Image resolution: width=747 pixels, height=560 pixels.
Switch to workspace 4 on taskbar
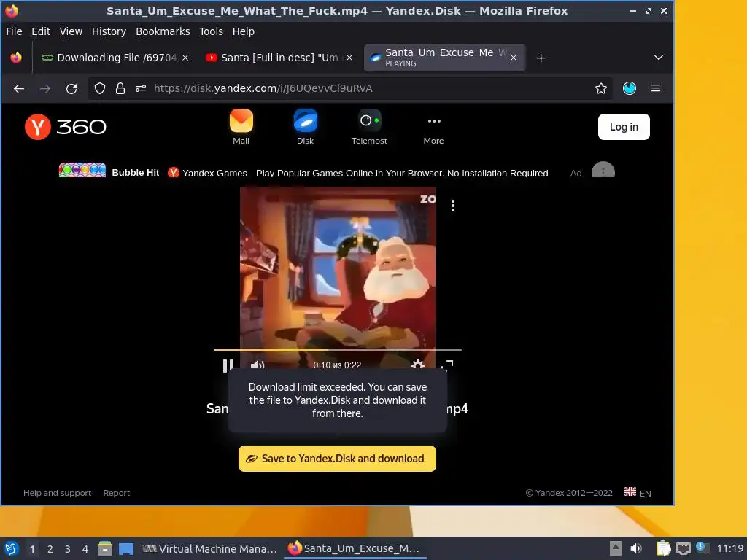85,548
